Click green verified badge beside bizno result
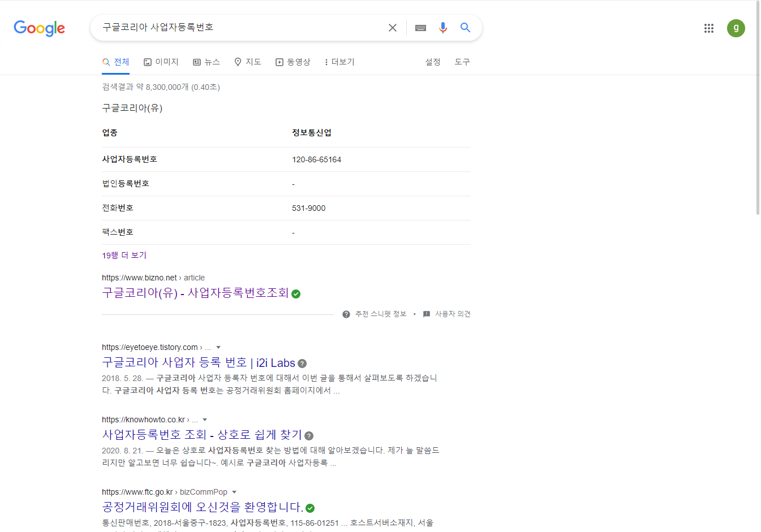This screenshot has height=532, width=761. click(x=296, y=294)
